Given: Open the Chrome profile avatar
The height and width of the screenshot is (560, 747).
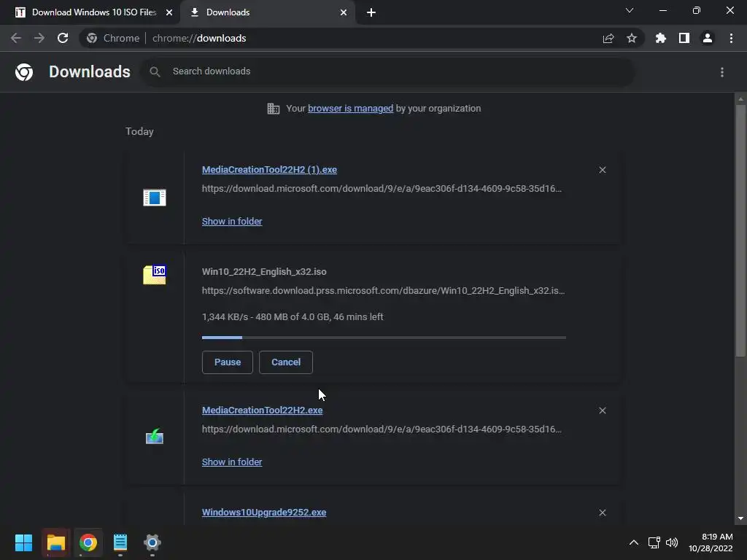Looking at the screenshot, I should click(x=708, y=38).
